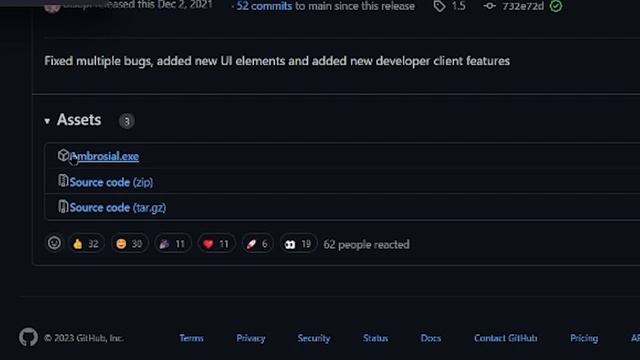The image size is (640, 360).
Task: Click the Assets count badge showing 3
Action: 127,121
